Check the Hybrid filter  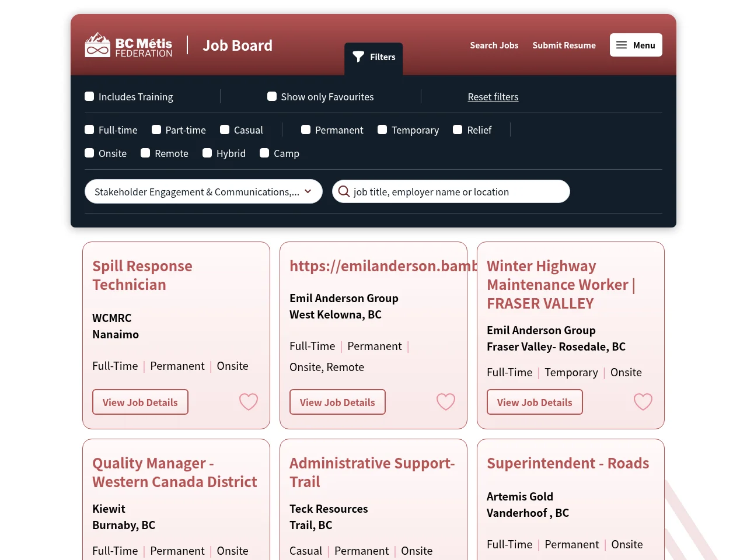tap(207, 153)
